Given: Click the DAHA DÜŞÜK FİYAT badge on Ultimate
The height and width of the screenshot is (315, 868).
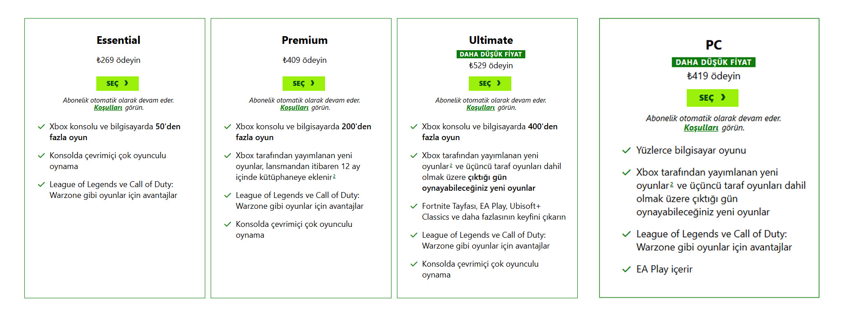Looking at the screenshot, I should [x=491, y=54].
